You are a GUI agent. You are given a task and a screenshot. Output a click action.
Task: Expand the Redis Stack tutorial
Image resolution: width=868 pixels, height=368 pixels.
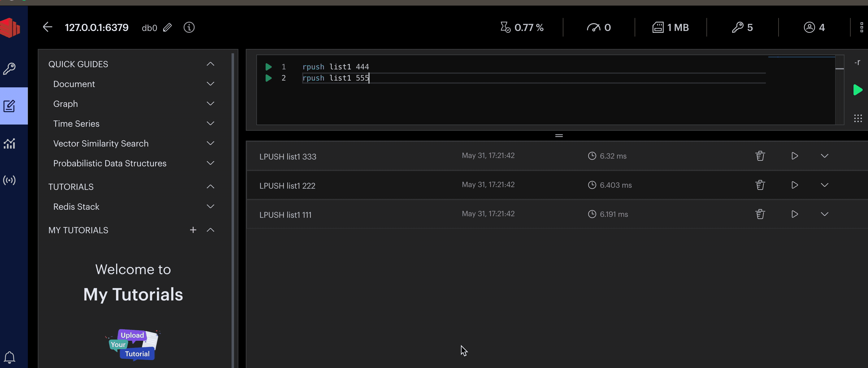210,206
